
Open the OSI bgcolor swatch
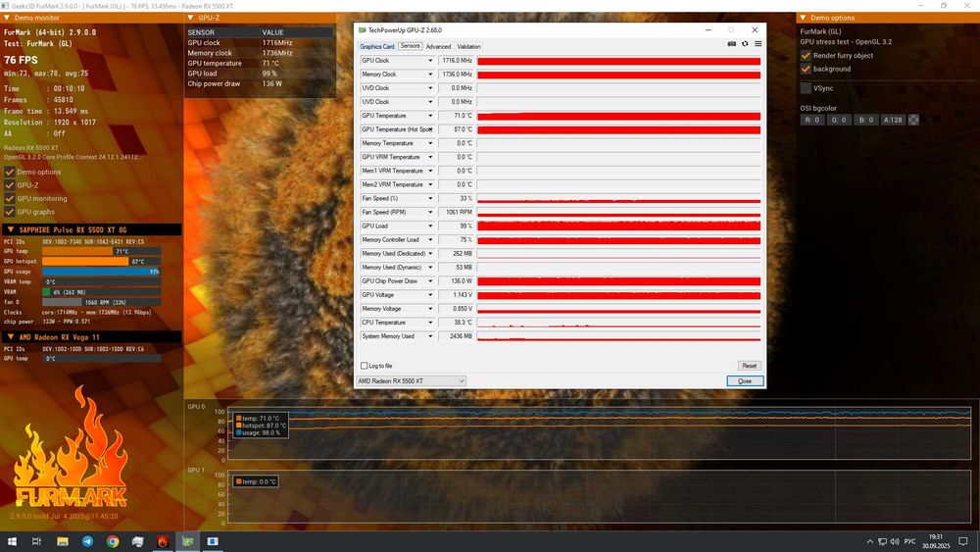pyautogui.click(x=913, y=120)
